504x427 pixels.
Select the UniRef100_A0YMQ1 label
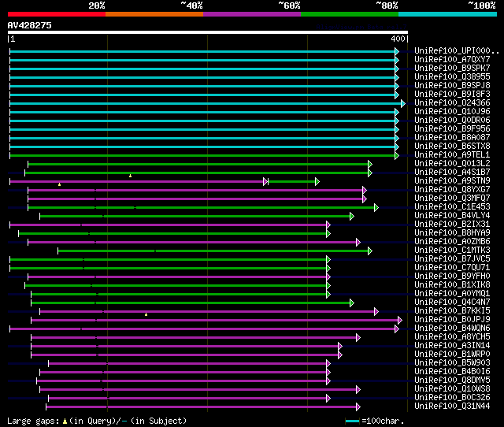coord(452,294)
